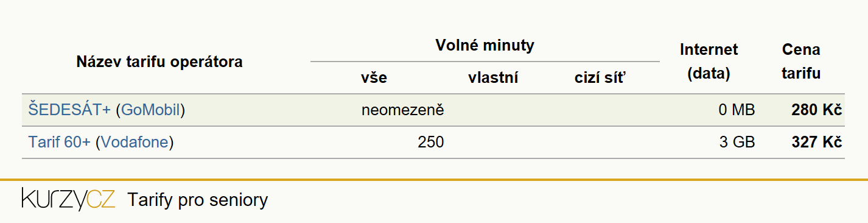Click the 250 free minutes cell
This screenshot has height=223, width=868.
tap(431, 143)
